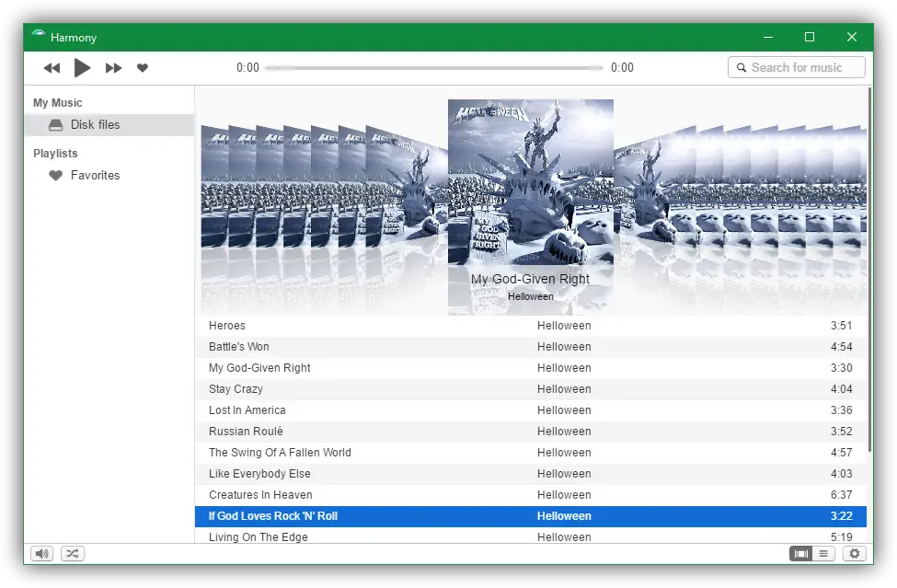Click the 6:37 duration cell
The image size is (897, 588).
point(842,495)
